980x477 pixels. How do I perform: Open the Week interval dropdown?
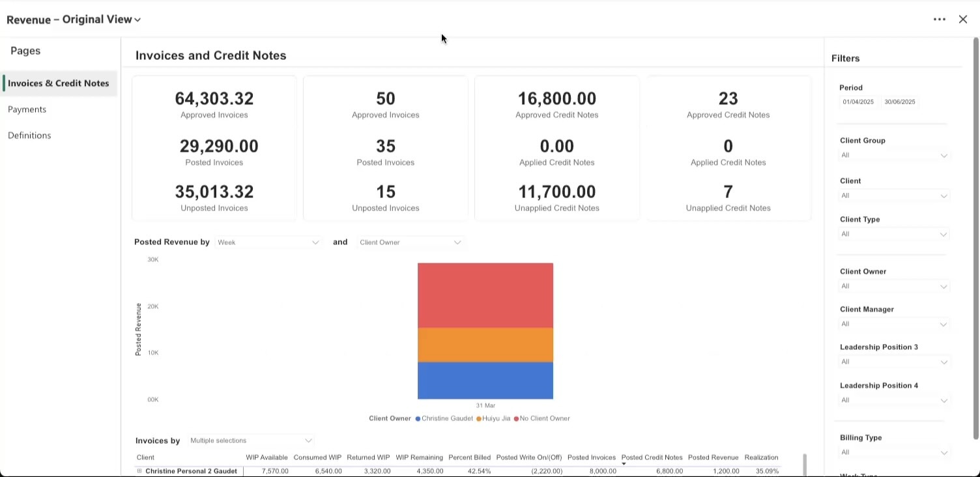pos(268,242)
